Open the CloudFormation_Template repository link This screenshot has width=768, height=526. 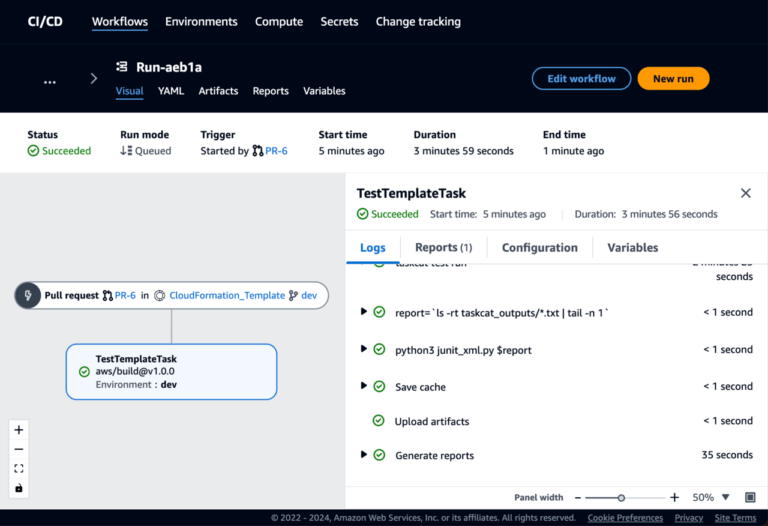pyautogui.click(x=227, y=295)
